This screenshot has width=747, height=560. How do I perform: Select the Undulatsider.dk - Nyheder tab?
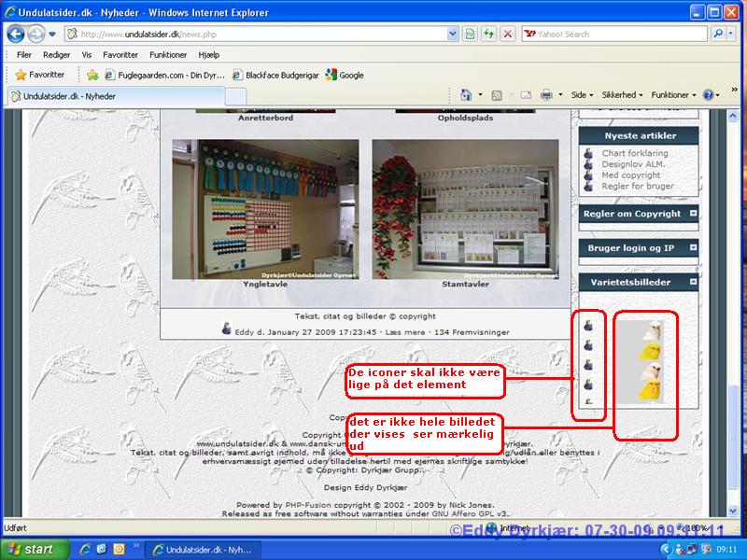pos(114,96)
